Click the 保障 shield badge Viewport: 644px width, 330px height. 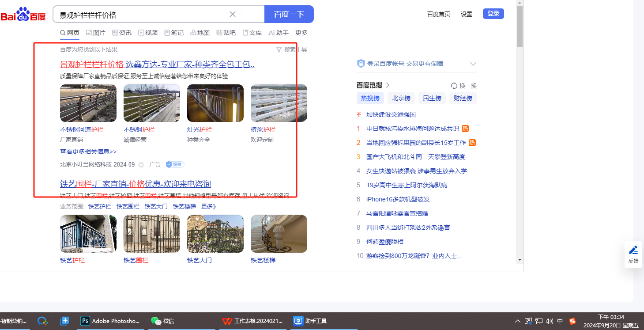[x=175, y=164]
